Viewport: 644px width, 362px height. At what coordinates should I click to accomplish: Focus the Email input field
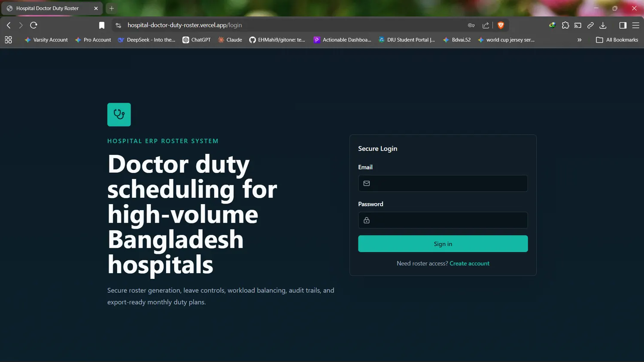pos(443,183)
